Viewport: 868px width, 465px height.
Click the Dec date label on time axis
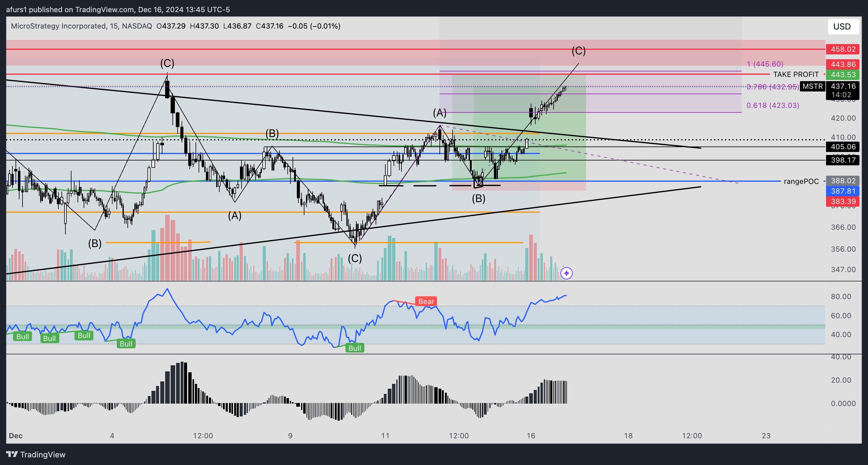pyautogui.click(x=16, y=436)
